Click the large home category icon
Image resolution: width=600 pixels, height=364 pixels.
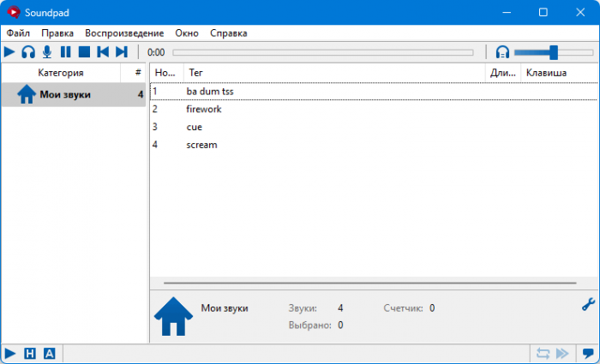pyautogui.click(x=173, y=317)
